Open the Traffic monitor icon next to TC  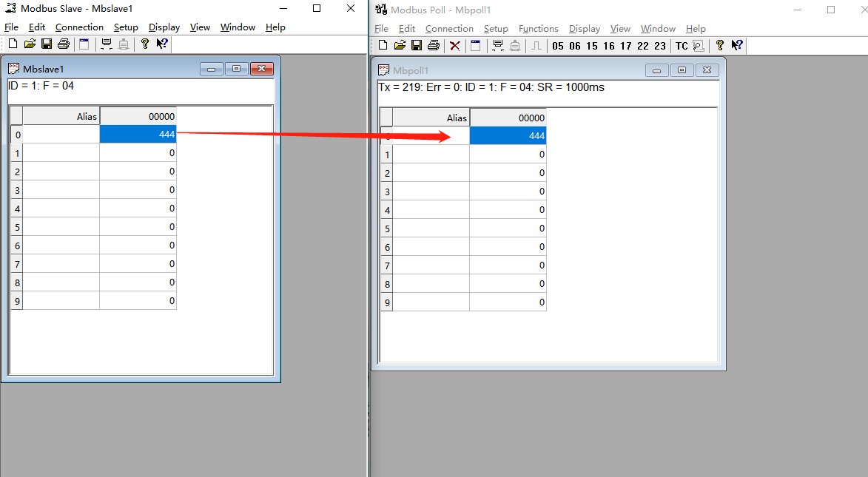pyautogui.click(x=698, y=46)
